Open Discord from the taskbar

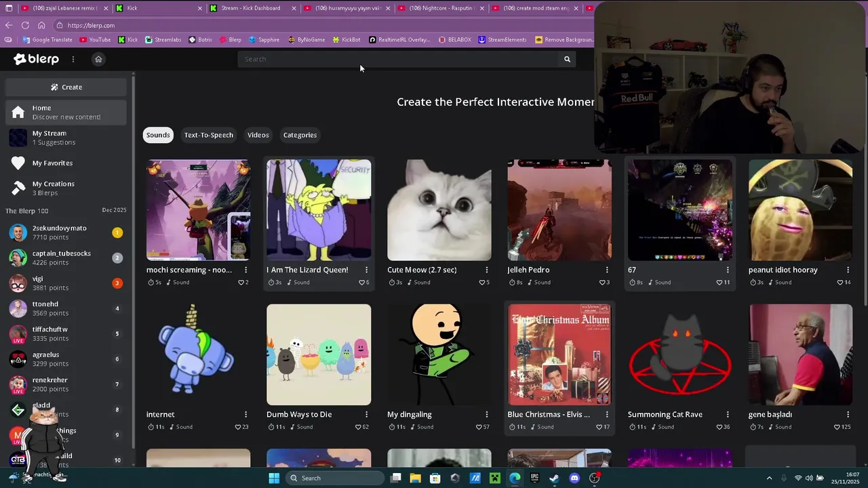tap(575, 478)
